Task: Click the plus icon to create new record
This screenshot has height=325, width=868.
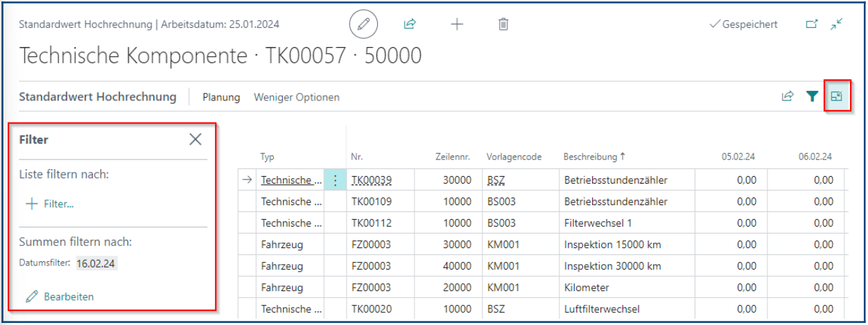Action: 457,24
